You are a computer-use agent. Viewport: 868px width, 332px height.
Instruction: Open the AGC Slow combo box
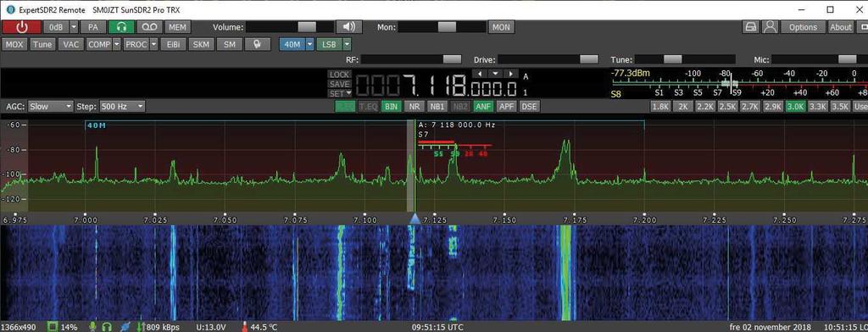pos(50,106)
